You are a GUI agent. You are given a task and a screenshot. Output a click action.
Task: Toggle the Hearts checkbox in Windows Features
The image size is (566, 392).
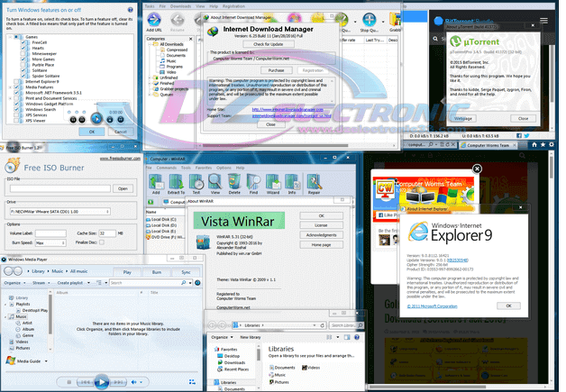(23, 48)
